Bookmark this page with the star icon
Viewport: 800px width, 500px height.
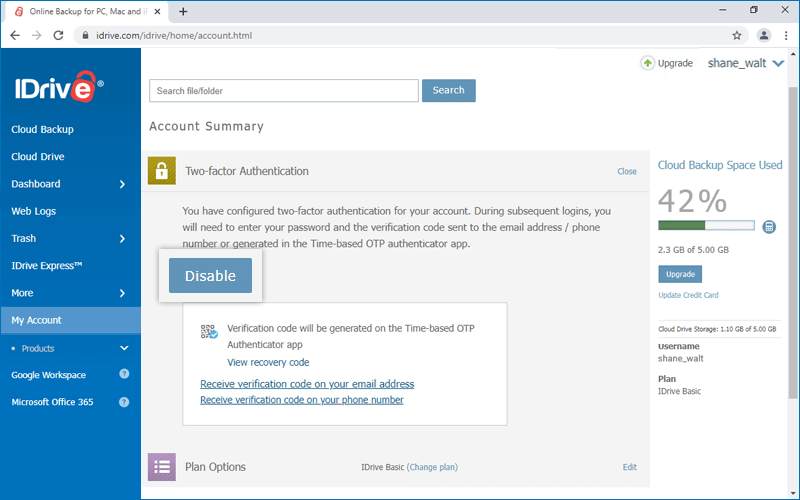pos(737,35)
